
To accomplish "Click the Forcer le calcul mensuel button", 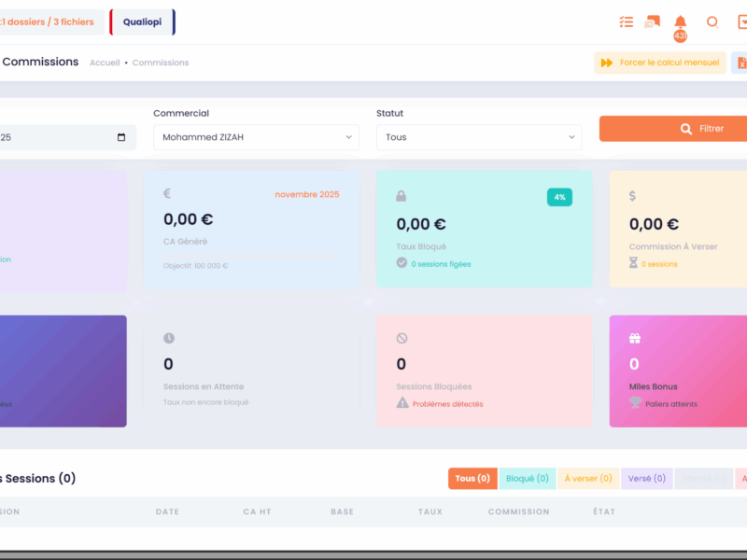I will click(660, 63).
